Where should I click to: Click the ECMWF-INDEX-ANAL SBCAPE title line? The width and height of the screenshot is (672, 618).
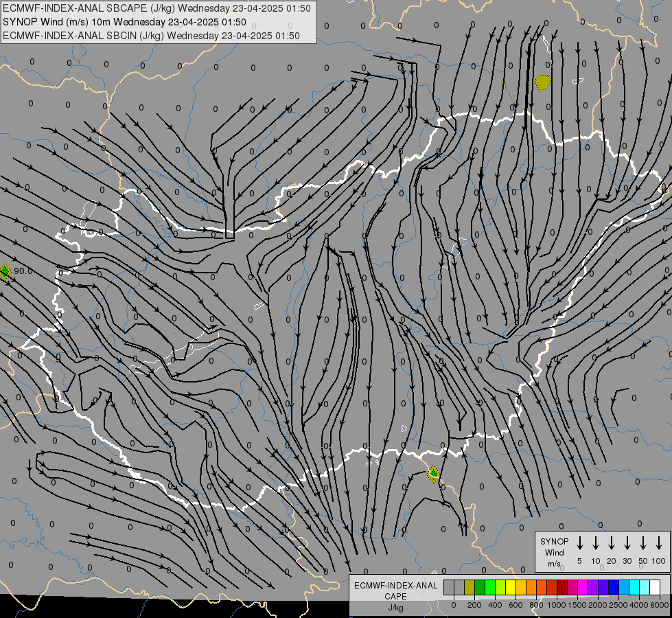pyautogui.click(x=157, y=8)
